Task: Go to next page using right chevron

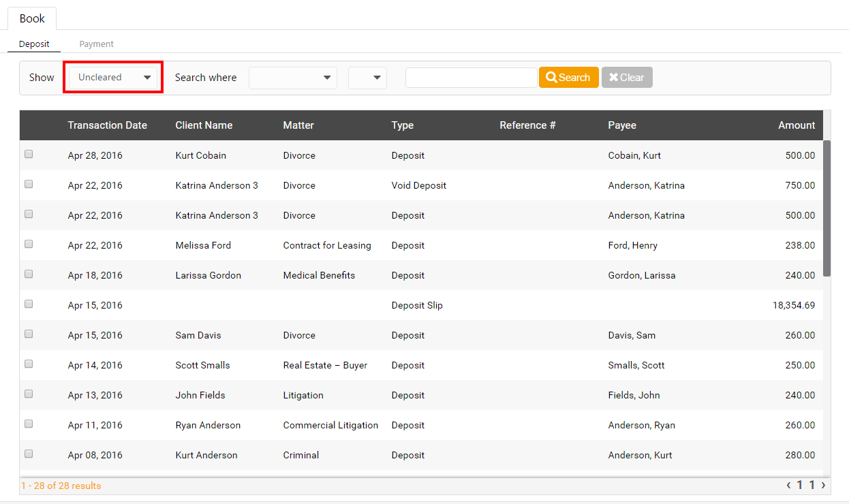Action: click(823, 486)
